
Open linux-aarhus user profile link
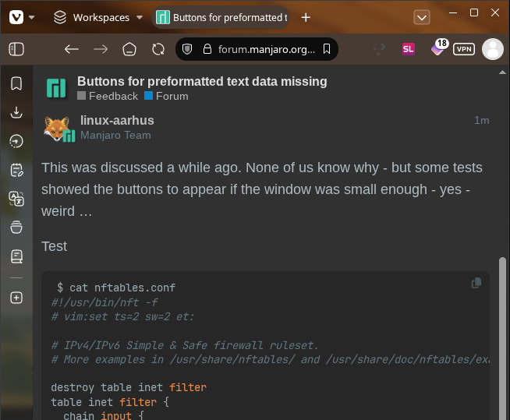[x=117, y=120]
